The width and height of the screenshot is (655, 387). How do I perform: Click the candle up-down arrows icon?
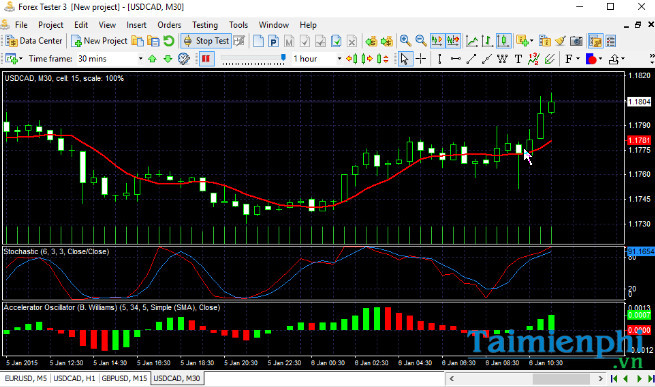[383, 59]
